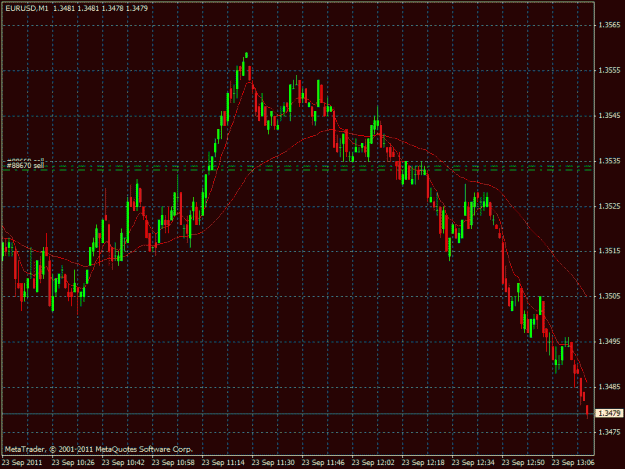
Task: Click the 1.3495 price axis label
Action: click(x=609, y=341)
